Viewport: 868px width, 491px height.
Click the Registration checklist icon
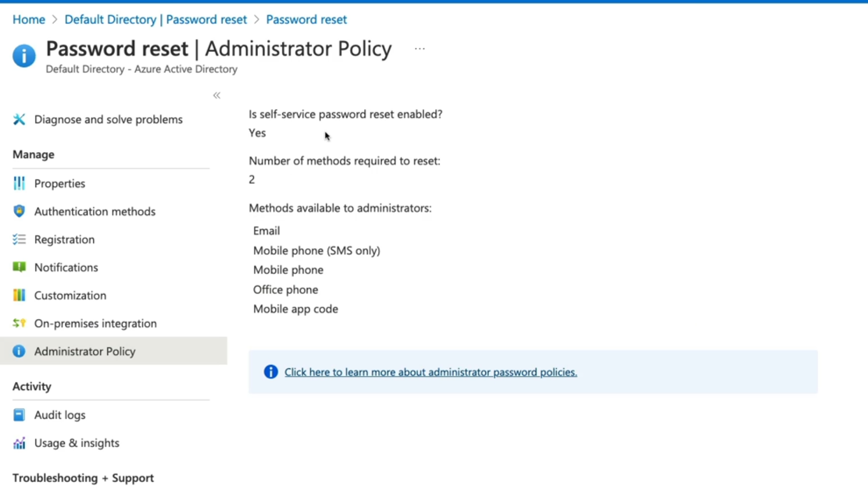pyautogui.click(x=19, y=239)
